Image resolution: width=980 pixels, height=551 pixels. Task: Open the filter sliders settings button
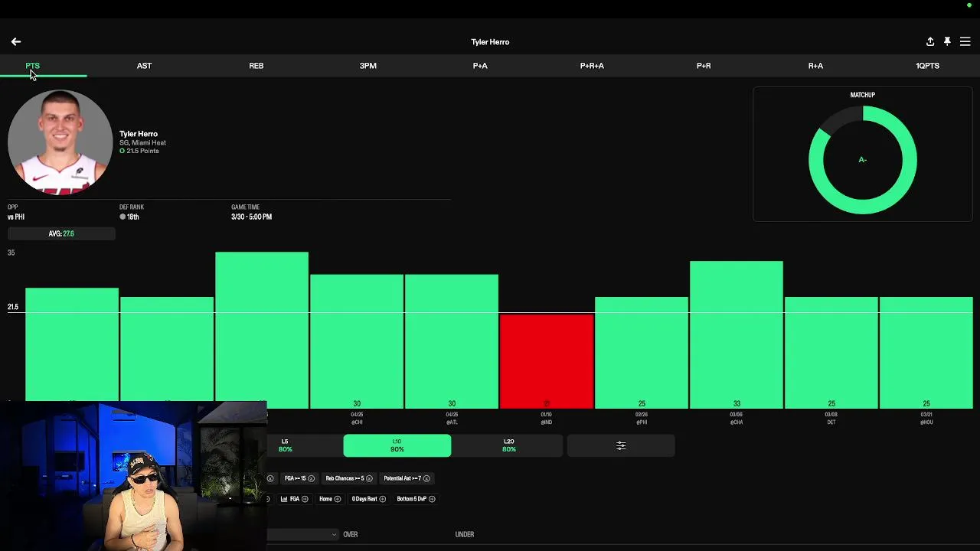point(621,445)
